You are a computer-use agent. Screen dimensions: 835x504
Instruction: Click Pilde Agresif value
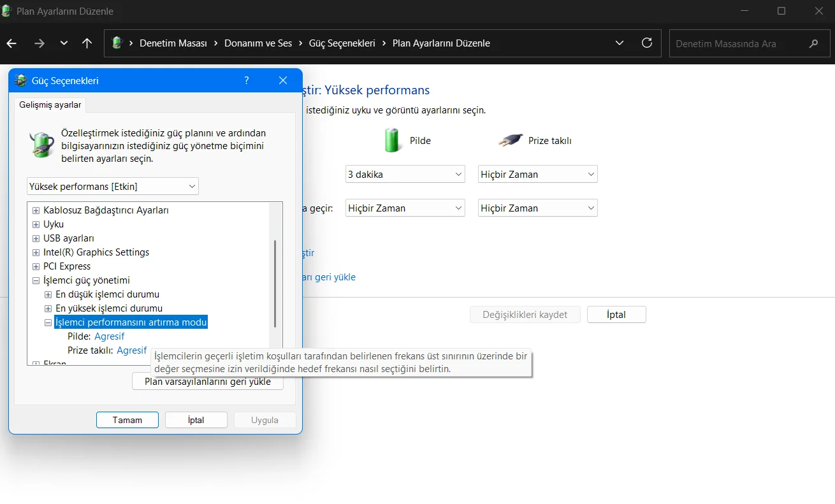click(109, 336)
